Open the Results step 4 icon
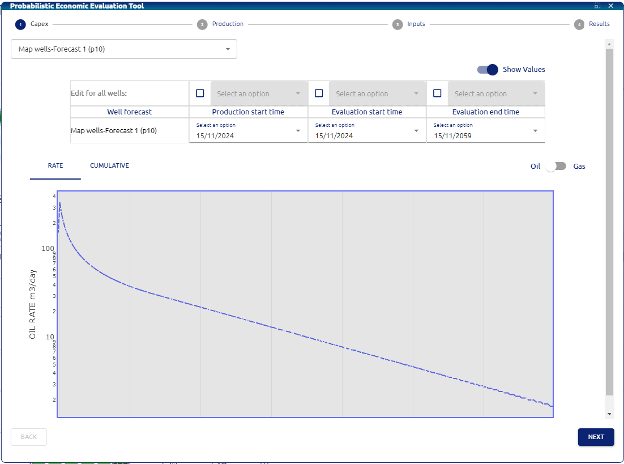Viewport: 624px width, 464px height. [x=579, y=24]
